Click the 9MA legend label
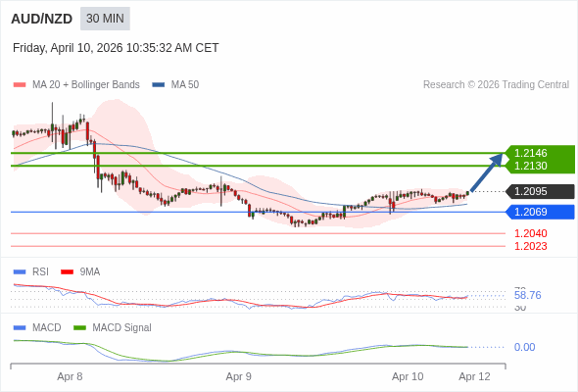 coord(90,272)
